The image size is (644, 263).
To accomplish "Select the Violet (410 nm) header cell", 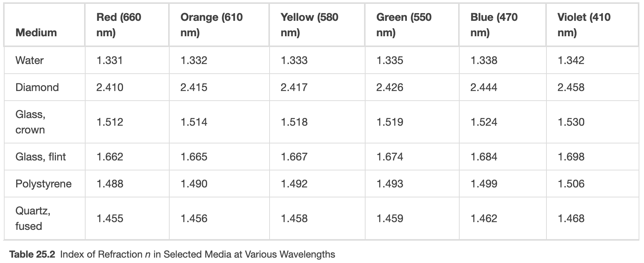I will (x=583, y=25).
